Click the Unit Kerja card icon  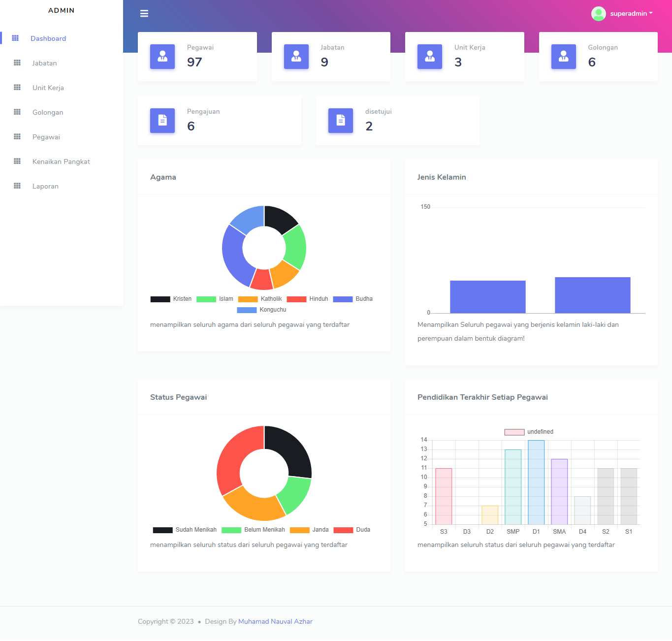point(430,57)
